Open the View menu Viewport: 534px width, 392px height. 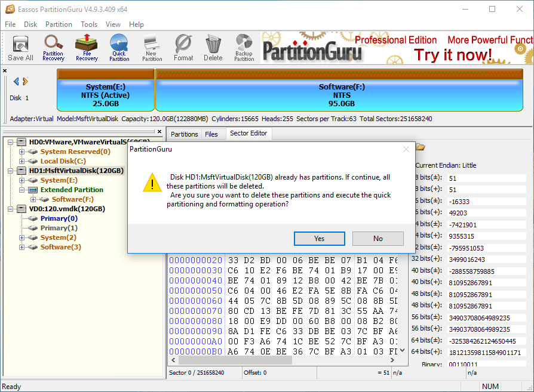click(113, 24)
